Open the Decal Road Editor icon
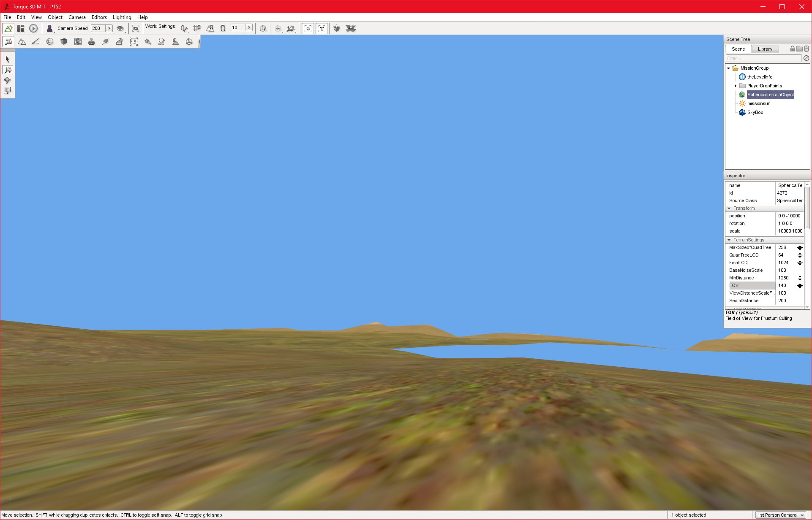Image resolution: width=812 pixels, height=520 pixels. (175, 41)
